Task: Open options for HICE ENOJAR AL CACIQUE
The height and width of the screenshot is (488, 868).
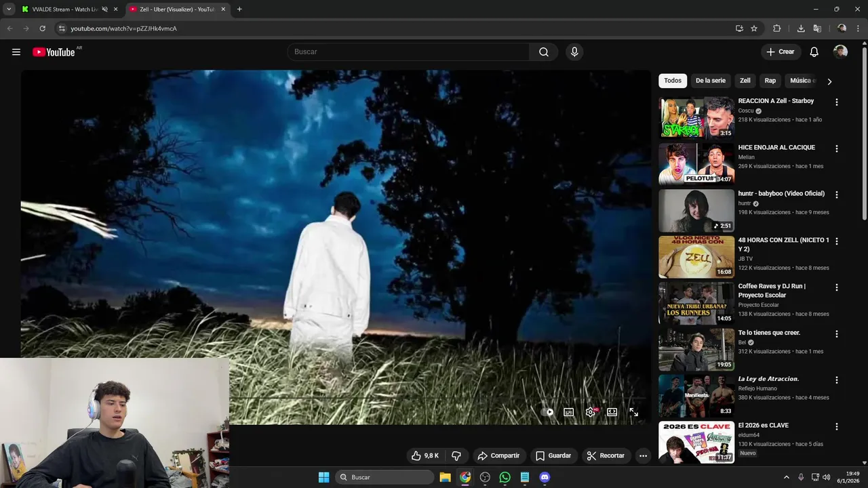Action: pos(836,148)
